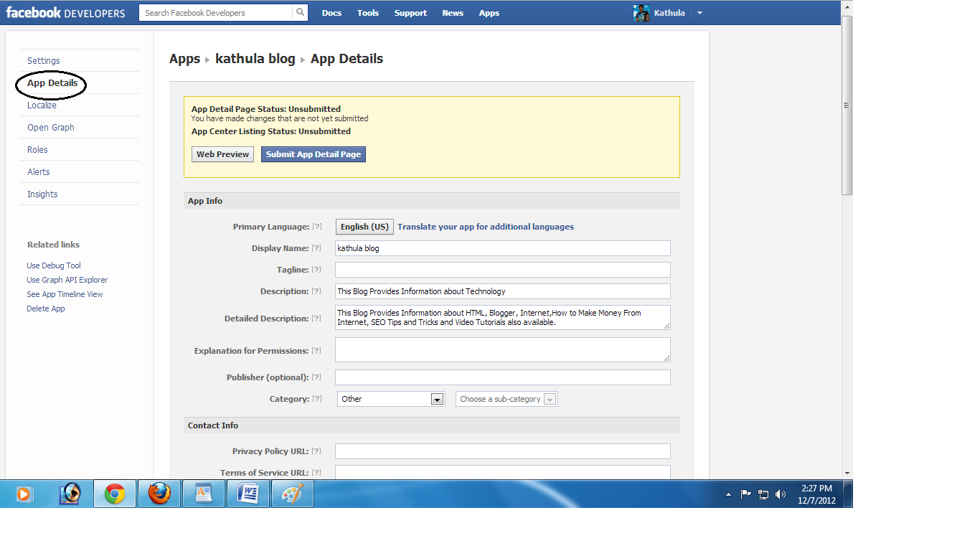
Task: Click the Explanation for Permissions help icon
Action: 318,350
